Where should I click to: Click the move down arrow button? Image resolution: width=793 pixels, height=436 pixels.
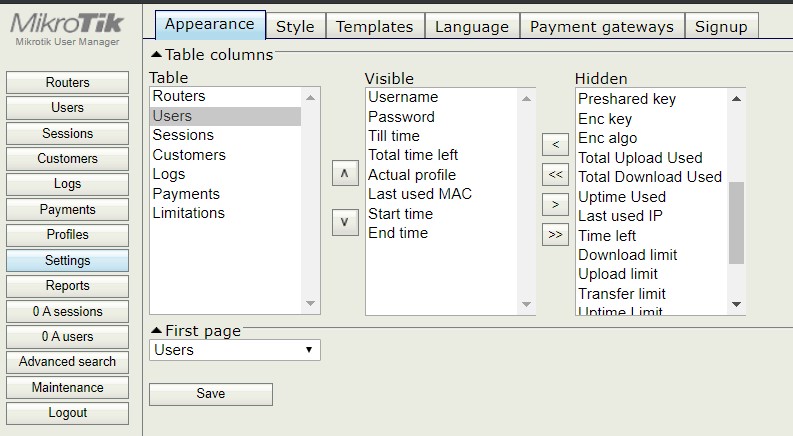[344, 222]
